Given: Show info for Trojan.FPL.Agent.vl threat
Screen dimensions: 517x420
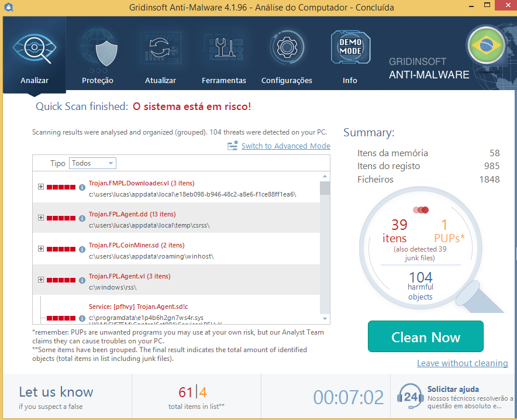Looking at the screenshot, I should tap(82, 280).
